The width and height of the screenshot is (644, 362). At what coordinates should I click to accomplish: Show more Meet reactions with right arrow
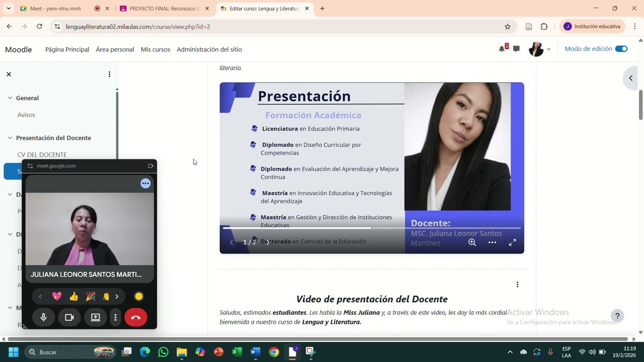click(117, 297)
